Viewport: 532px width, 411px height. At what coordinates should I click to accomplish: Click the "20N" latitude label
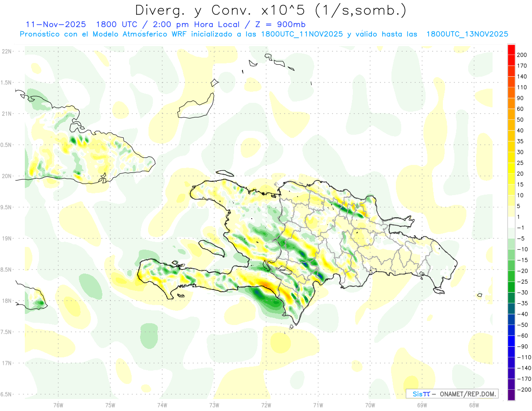(7, 176)
